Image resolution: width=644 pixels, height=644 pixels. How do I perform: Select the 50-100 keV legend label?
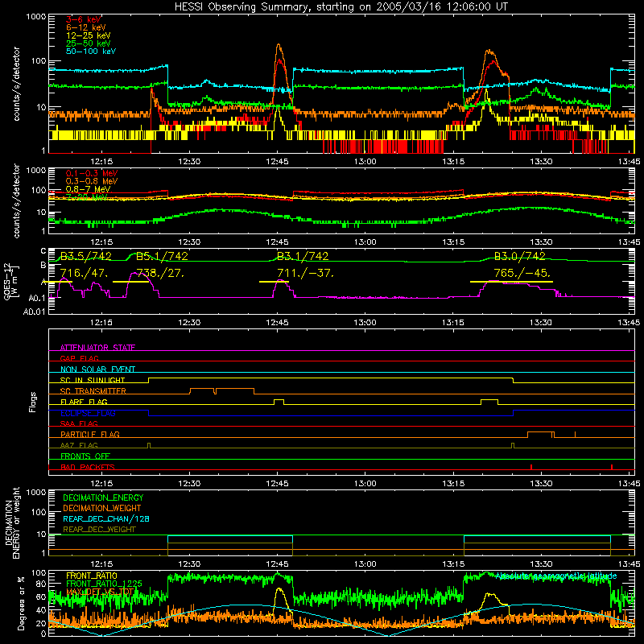pyautogui.click(x=91, y=52)
